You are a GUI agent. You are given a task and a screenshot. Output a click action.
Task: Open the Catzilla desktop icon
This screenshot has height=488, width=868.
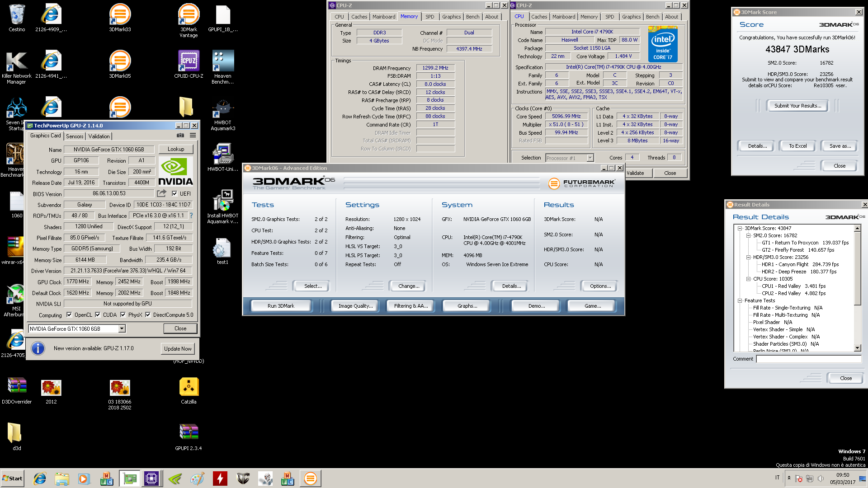(189, 390)
